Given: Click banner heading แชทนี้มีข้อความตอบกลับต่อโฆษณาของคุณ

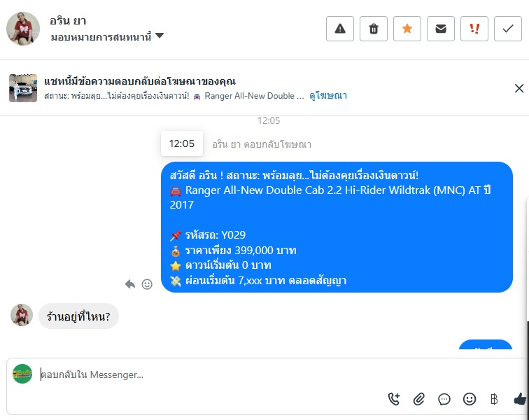Looking at the screenshot, I should (x=140, y=81).
